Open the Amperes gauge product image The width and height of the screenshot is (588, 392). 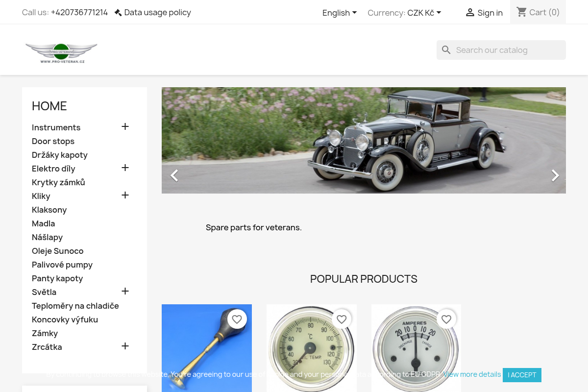coord(416,348)
